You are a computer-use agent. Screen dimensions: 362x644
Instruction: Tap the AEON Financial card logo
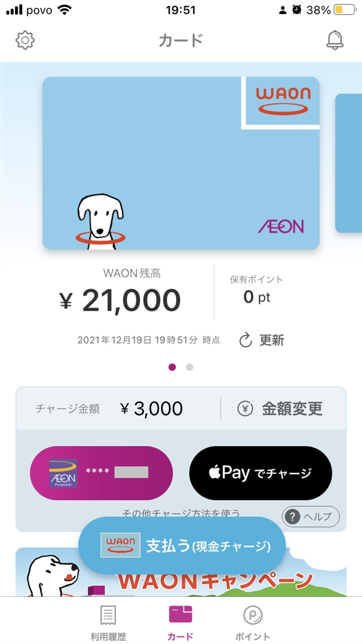click(63, 473)
